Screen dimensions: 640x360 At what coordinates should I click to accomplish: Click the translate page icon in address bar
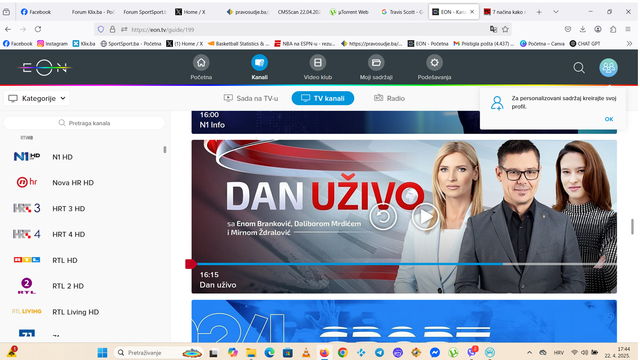(x=493, y=29)
